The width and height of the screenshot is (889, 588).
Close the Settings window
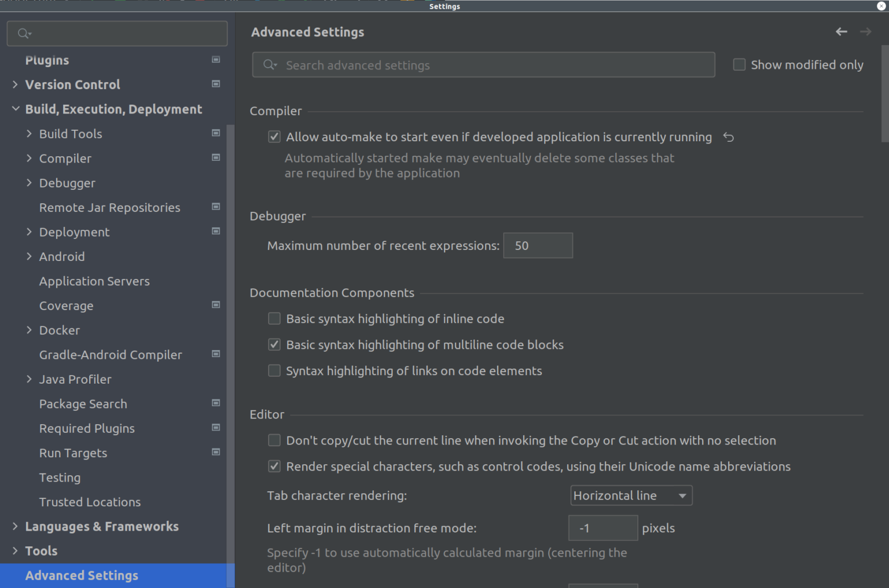click(882, 6)
